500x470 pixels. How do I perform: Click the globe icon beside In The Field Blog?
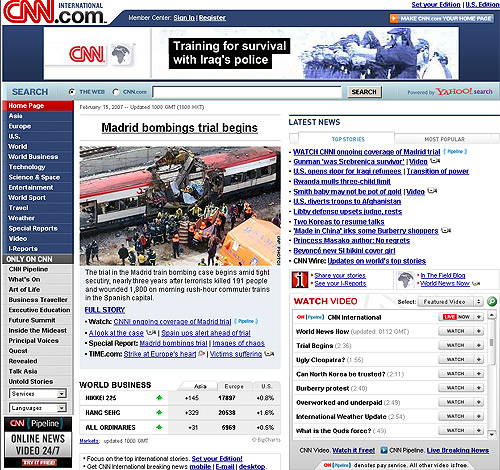tap(405, 280)
